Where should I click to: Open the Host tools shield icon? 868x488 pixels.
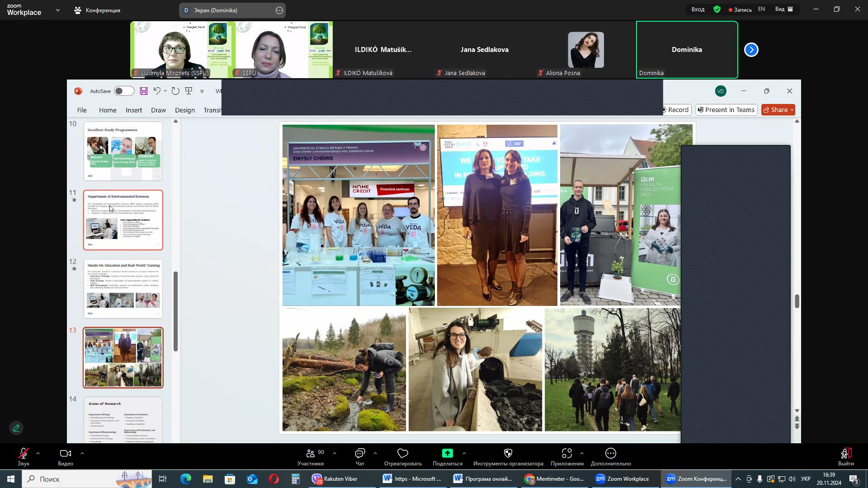[508, 454]
